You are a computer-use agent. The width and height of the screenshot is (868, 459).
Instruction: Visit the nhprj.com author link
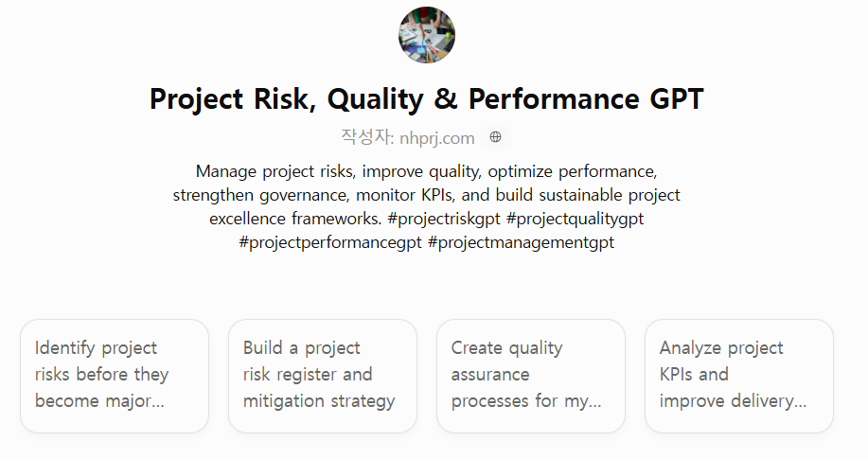(x=436, y=138)
